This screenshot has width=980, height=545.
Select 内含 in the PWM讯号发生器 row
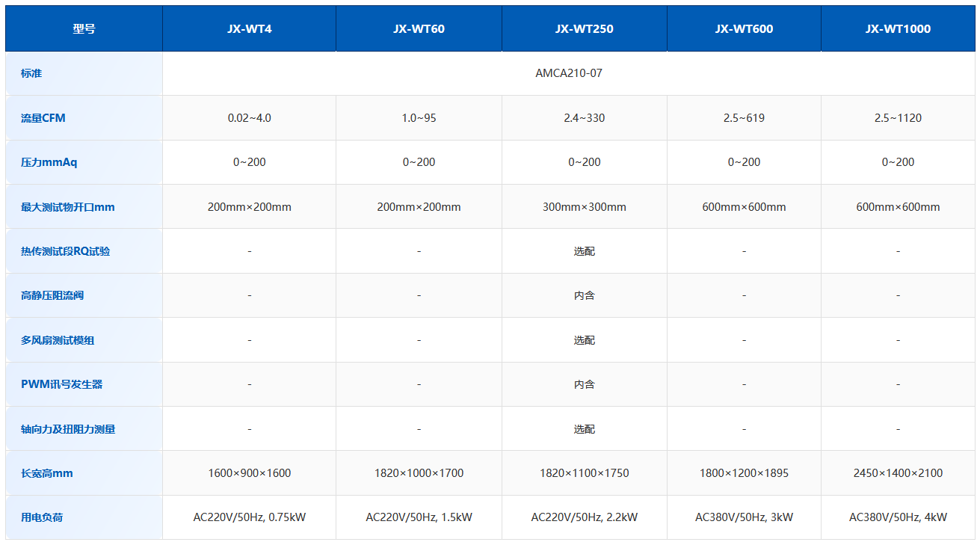(584, 384)
